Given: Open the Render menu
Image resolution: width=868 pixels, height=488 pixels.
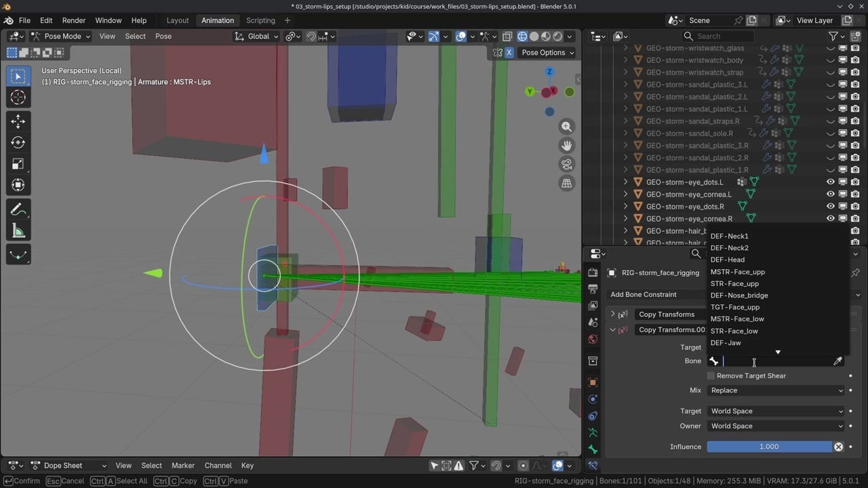Looking at the screenshot, I should 74,20.
